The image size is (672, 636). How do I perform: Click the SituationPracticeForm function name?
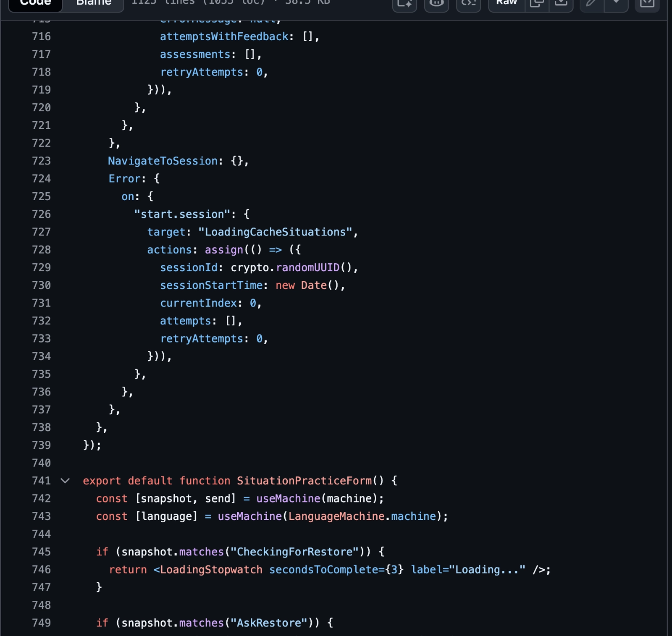(304, 481)
